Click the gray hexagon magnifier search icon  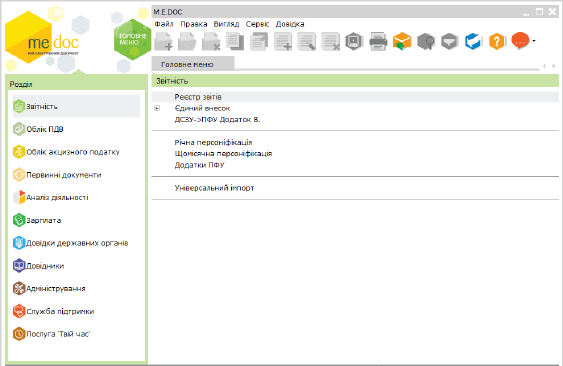(x=426, y=42)
